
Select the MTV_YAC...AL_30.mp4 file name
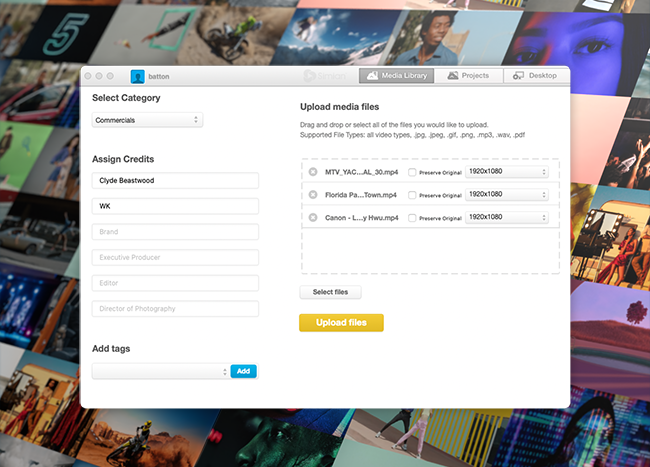[361, 172]
